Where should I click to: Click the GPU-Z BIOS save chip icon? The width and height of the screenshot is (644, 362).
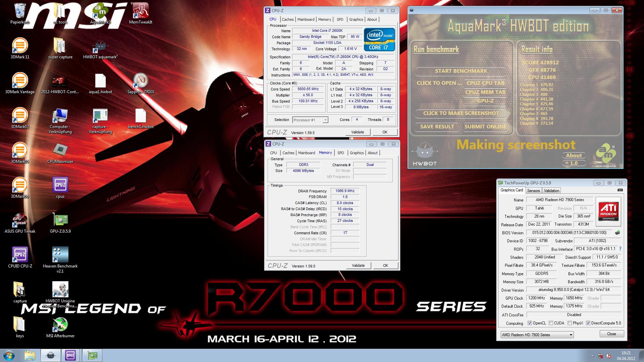tap(618, 232)
